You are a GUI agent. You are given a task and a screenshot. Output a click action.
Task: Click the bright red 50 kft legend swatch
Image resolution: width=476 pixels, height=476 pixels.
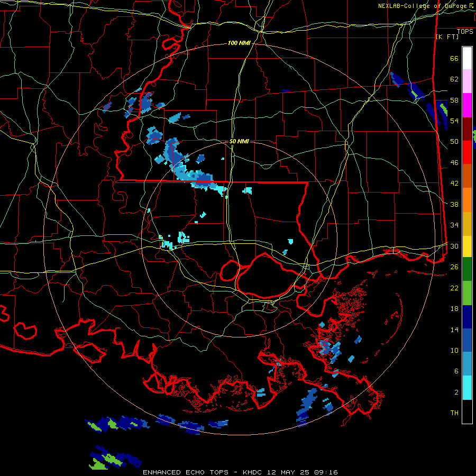click(x=467, y=152)
